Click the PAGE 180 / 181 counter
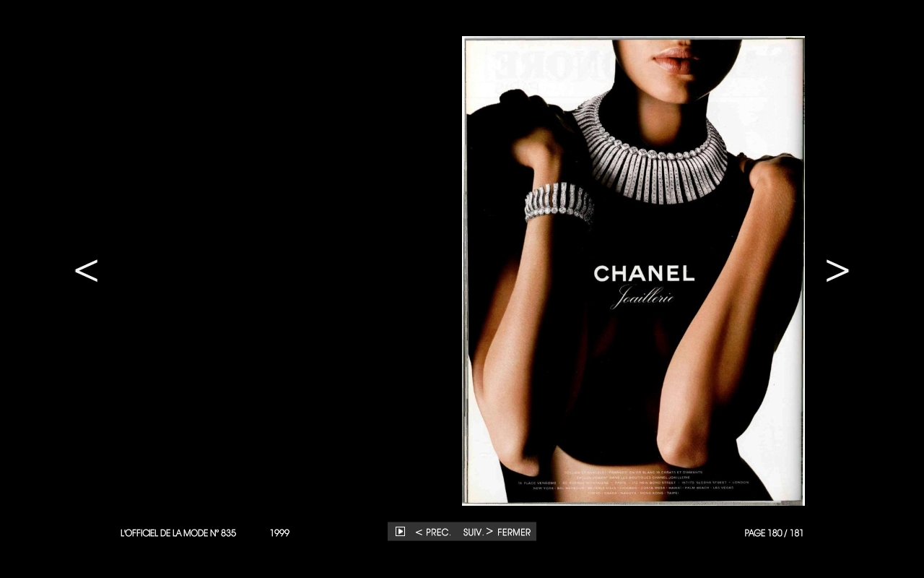The height and width of the screenshot is (578, 924). (774, 533)
